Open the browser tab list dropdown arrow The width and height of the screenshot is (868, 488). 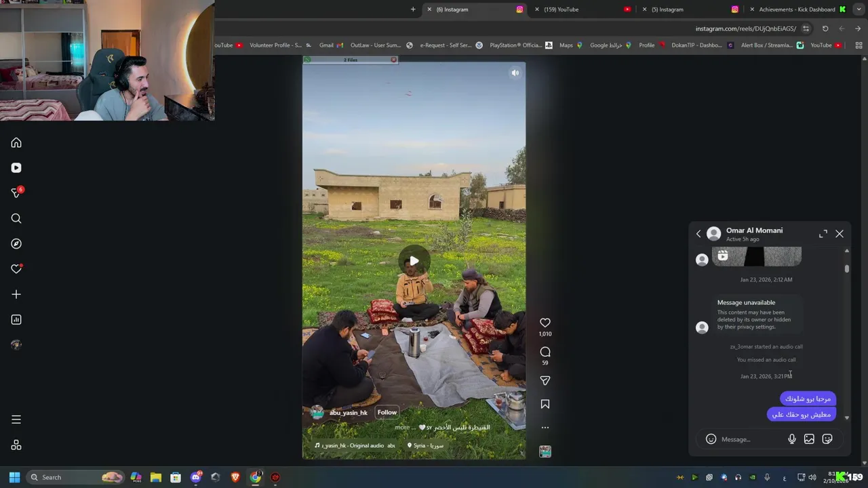click(859, 9)
